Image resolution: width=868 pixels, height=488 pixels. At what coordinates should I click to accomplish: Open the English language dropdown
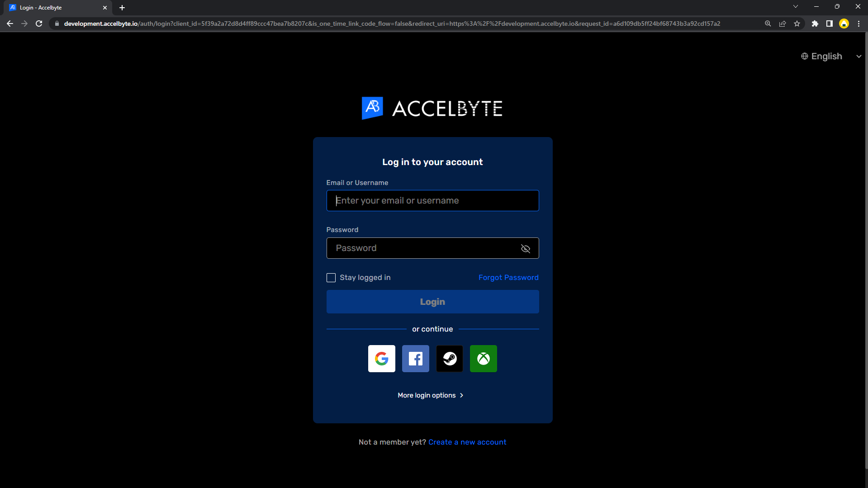[x=831, y=56]
